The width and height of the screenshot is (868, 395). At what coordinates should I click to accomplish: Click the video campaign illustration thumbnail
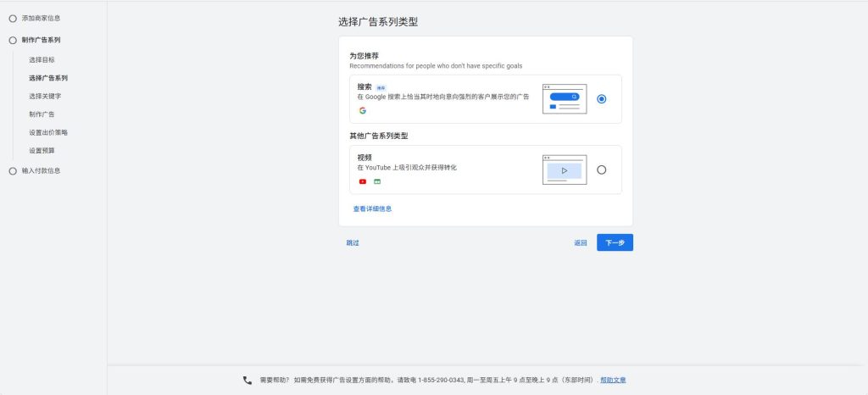coord(564,170)
